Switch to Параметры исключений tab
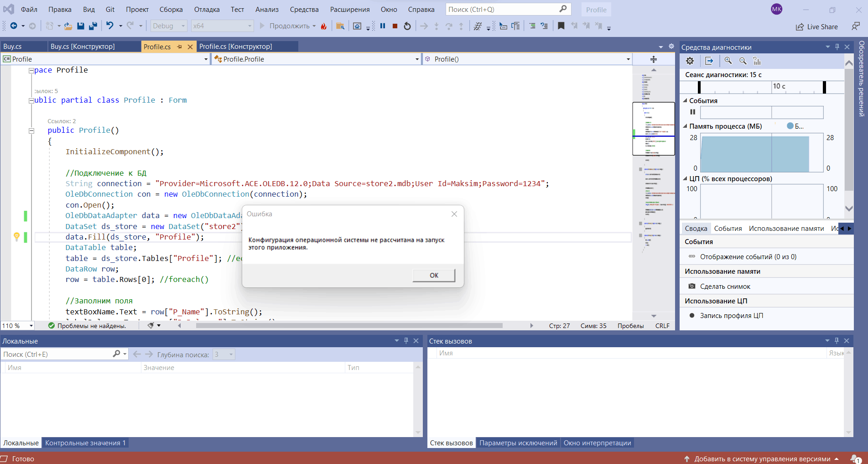Viewport: 868px width, 464px height. point(518,443)
